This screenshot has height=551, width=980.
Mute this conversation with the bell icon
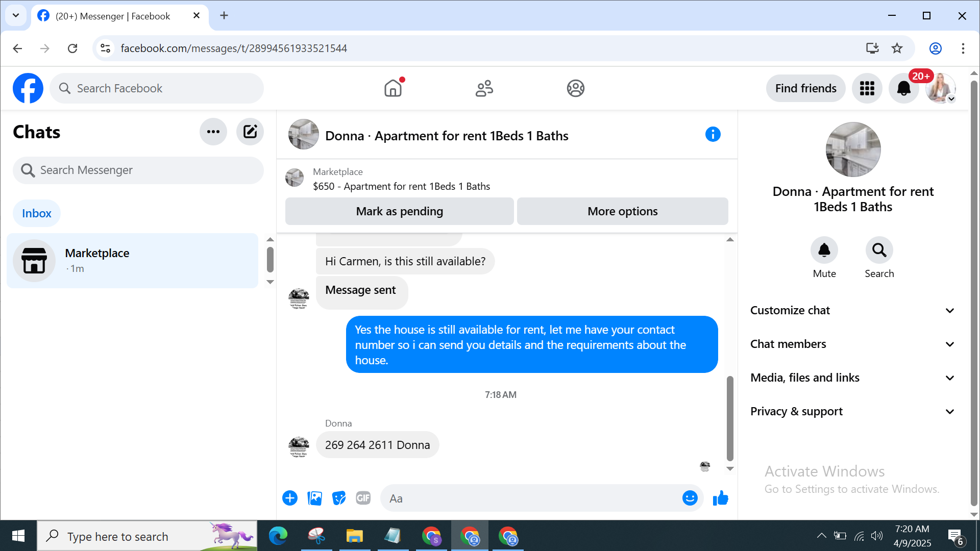[824, 250]
